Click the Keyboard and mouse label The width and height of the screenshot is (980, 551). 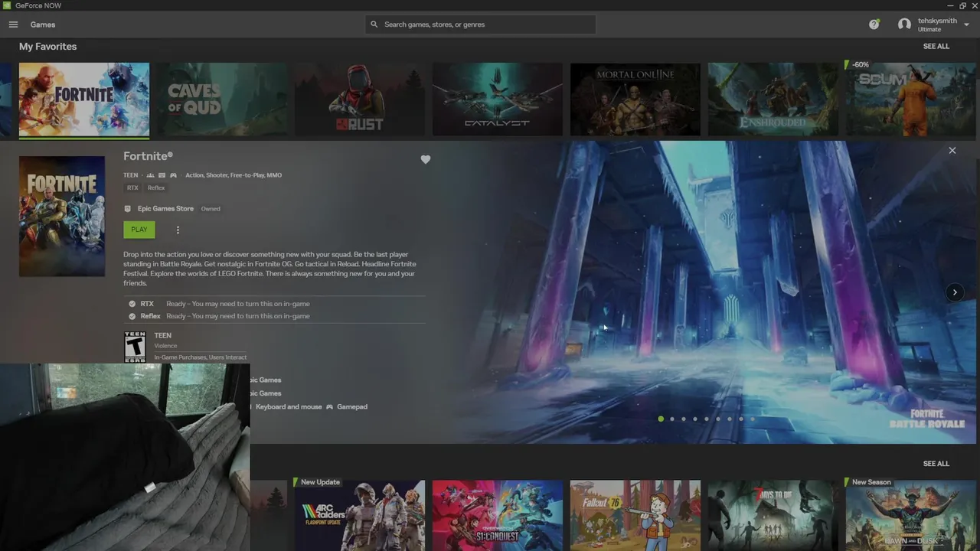pyautogui.click(x=289, y=407)
